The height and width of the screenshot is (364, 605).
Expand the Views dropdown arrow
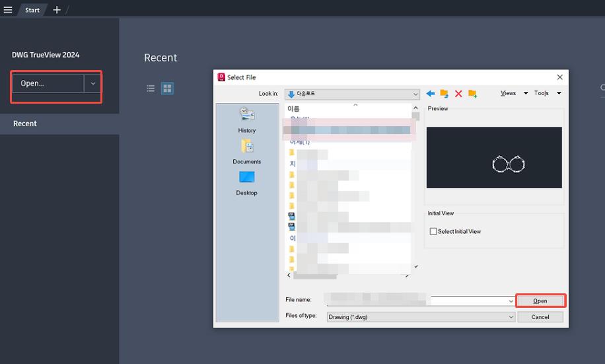526,93
